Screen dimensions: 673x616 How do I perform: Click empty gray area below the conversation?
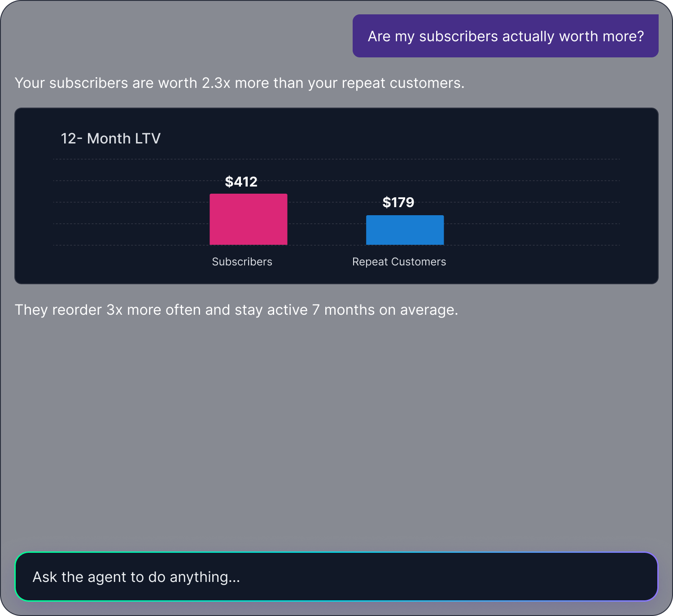pyautogui.click(x=336, y=430)
